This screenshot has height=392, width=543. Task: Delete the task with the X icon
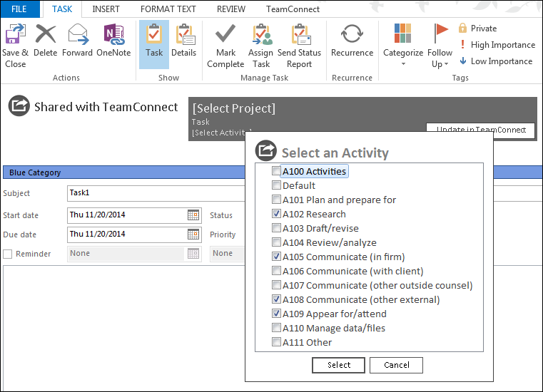pos(46,34)
